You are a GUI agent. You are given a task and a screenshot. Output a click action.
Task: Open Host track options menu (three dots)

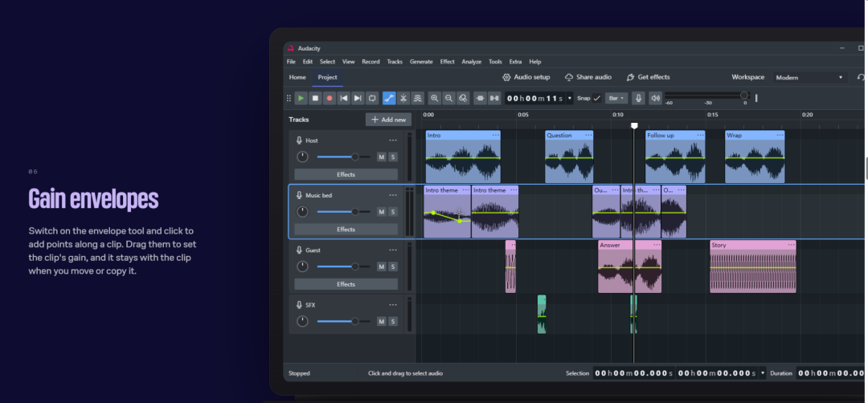[393, 140]
